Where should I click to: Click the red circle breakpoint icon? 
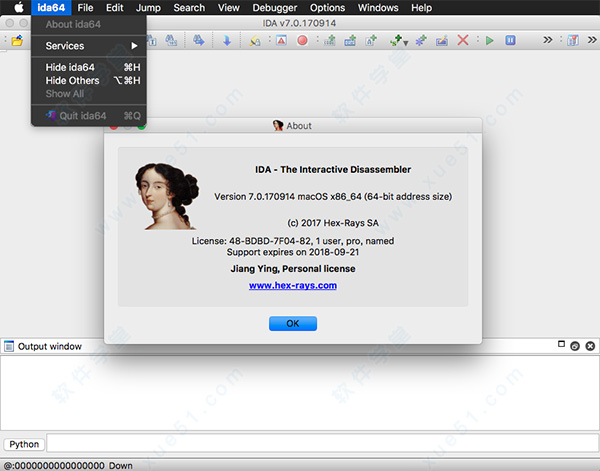(302, 40)
